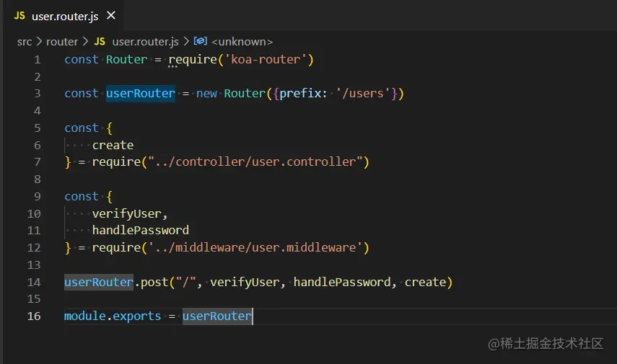617x364 pixels.
Task: Click handlePassword on line 11
Action: click(x=141, y=231)
